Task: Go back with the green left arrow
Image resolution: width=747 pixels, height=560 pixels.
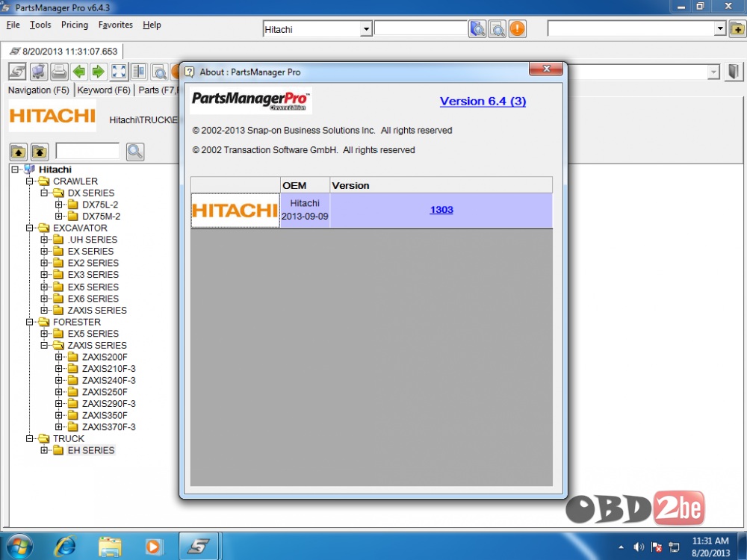Action: tap(79, 72)
